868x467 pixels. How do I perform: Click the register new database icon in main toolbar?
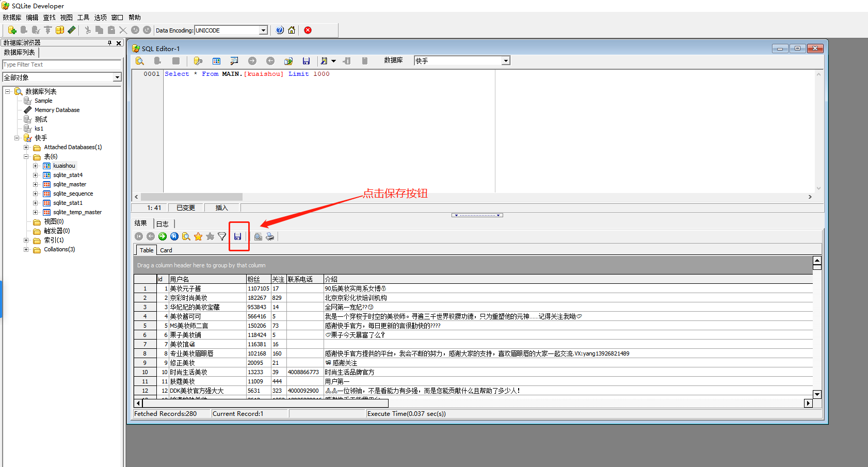point(12,30)
